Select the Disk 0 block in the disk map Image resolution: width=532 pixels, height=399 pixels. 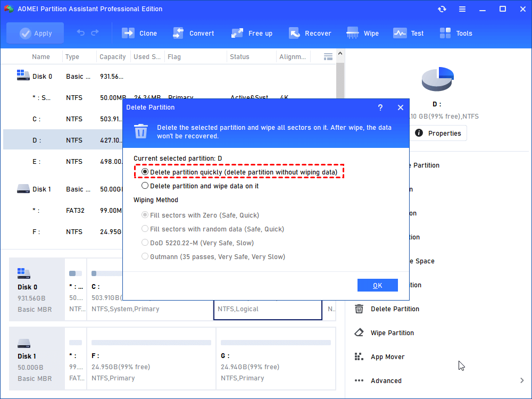click(x=37, y=289)
